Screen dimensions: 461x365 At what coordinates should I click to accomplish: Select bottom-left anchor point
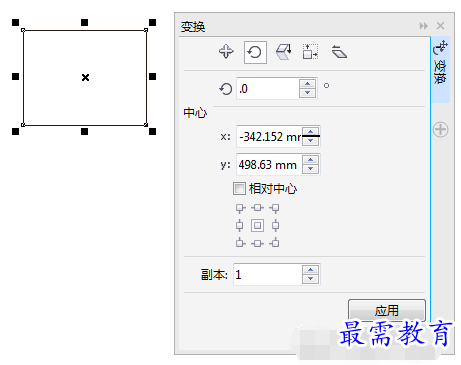tap(240, 243)
